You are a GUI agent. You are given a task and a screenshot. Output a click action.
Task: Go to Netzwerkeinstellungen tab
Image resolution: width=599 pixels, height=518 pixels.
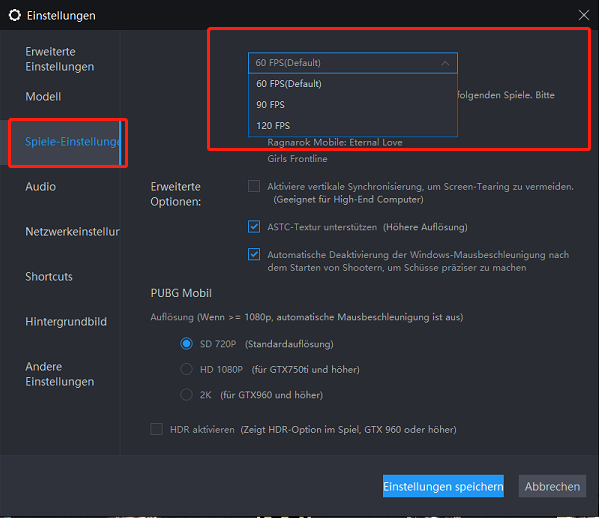pos(72,232)
